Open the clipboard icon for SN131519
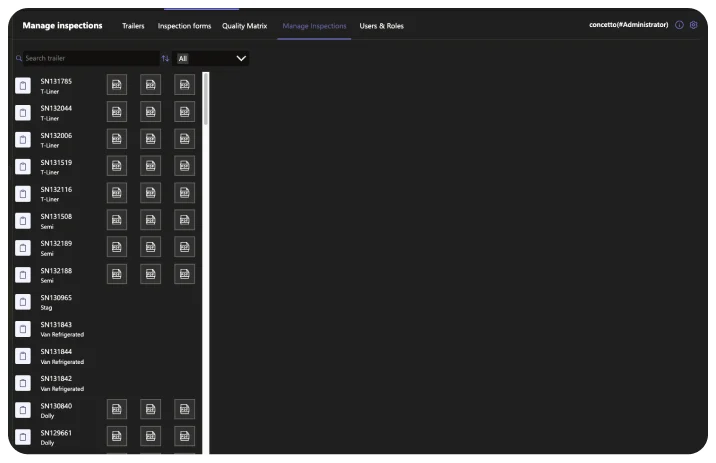This screenshot has width=716, height=463. [x=23, y=166]
